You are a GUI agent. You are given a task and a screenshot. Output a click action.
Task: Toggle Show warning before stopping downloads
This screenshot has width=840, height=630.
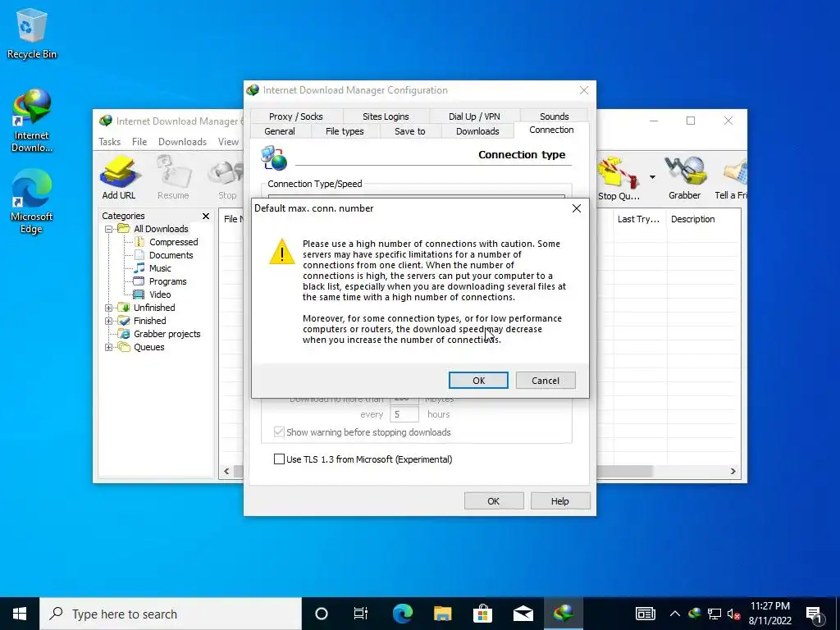pos(279,431)
